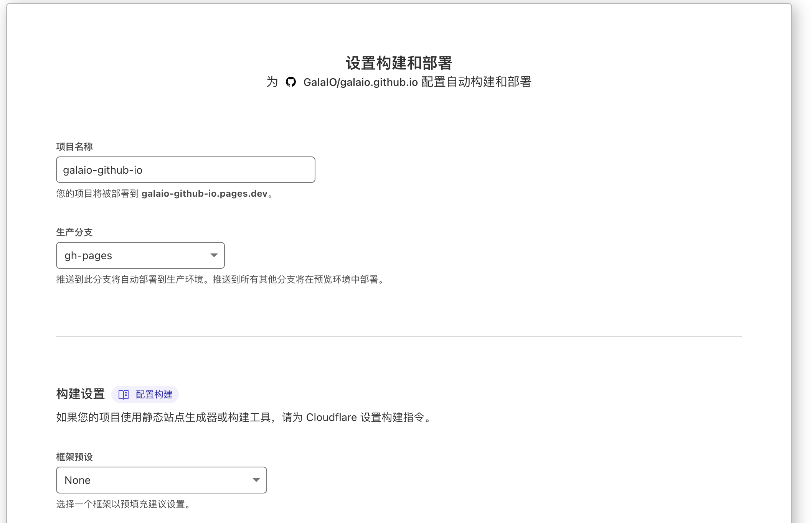Click the 配置自动构建和部署 subtitle text
The image size is (812, 523).
pyautogui.click(x=476, y=82)
